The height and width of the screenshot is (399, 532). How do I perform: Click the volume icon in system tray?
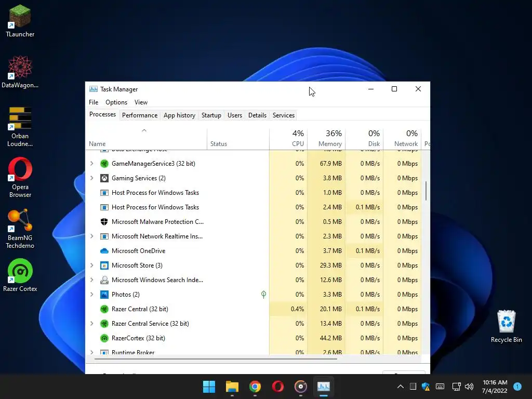coord(469,387)
